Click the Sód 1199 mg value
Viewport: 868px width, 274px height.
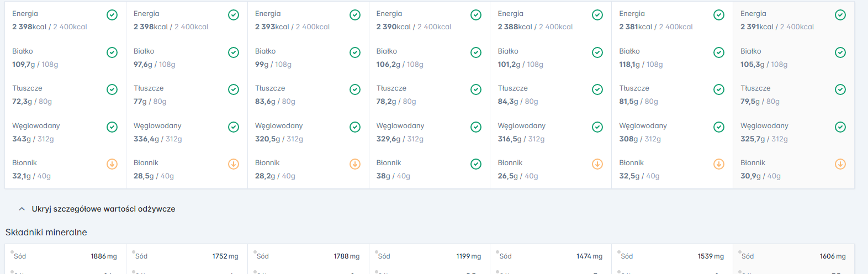point(468,256)
